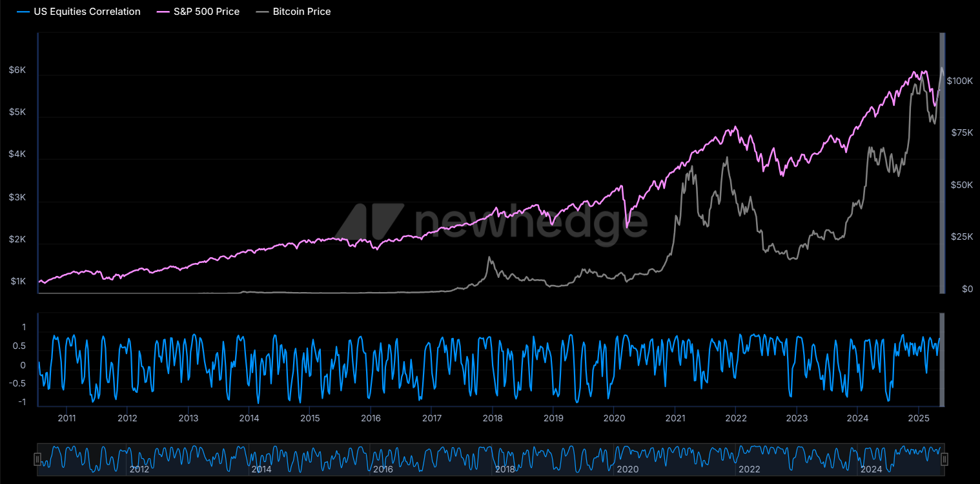980x484 pixels.
Task: Click the pink line marker in the legend
Action: (162, 12)
